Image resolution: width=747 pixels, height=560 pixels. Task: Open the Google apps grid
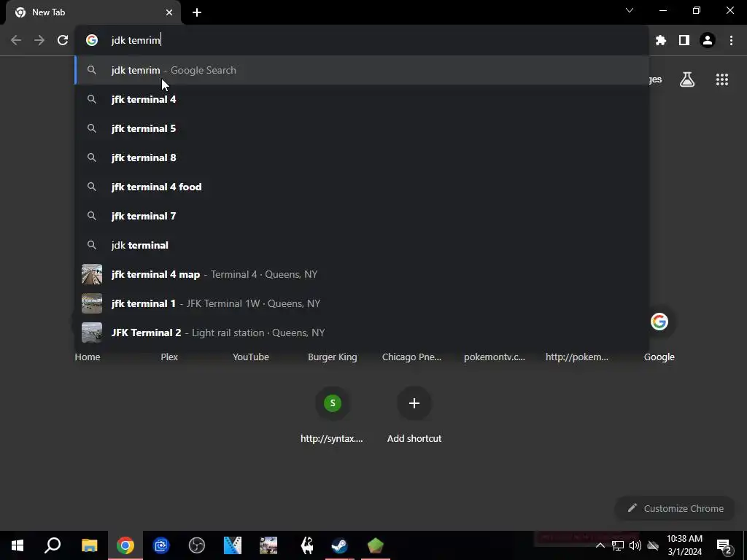(721, 79)
